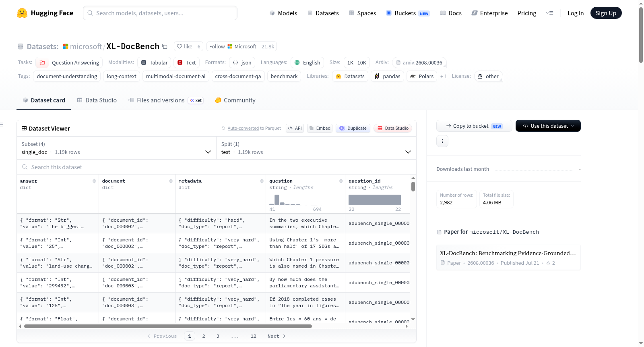The width and height of the screenshot is (644, 347).
Task: Click the xet badge on Files tab
Action: pyautogui.click(x=196, y=100)
